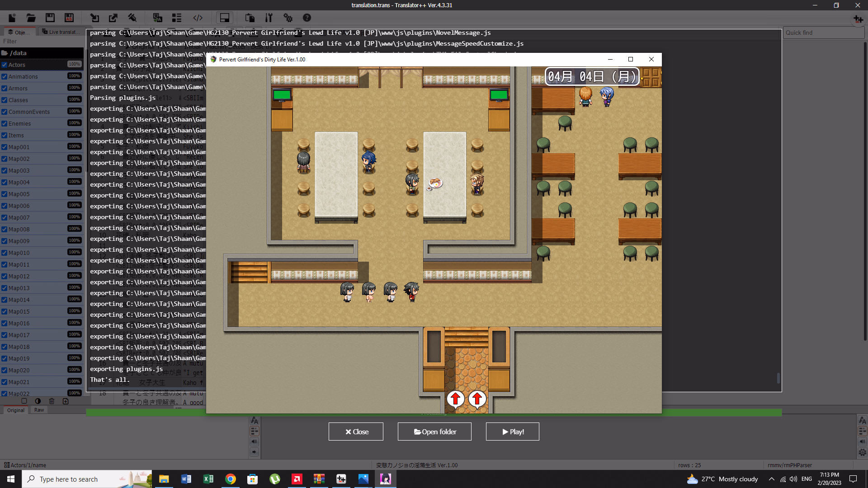Click the code view brackets icon
The height and width of the screenshot is (488, 868).
pyautogui.click(x=198, y=18)
